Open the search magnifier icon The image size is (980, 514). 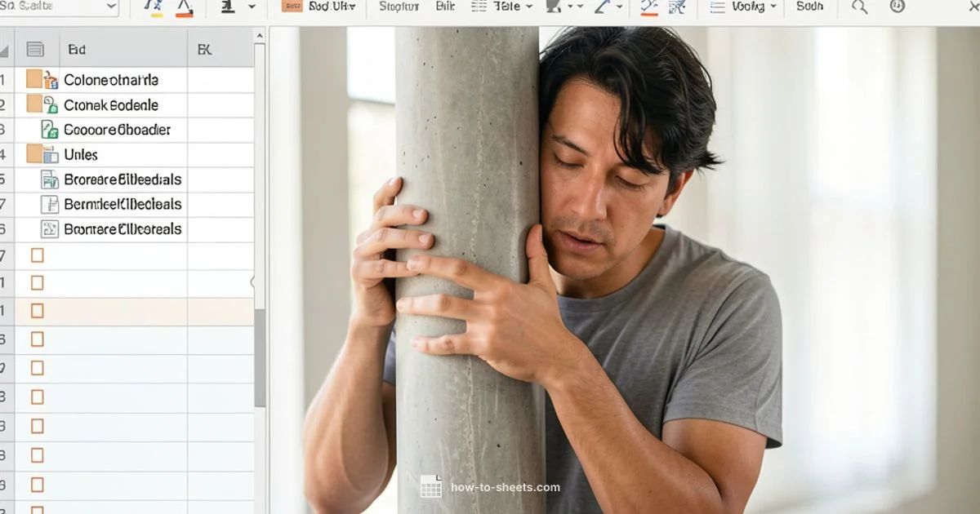point(859,8)
